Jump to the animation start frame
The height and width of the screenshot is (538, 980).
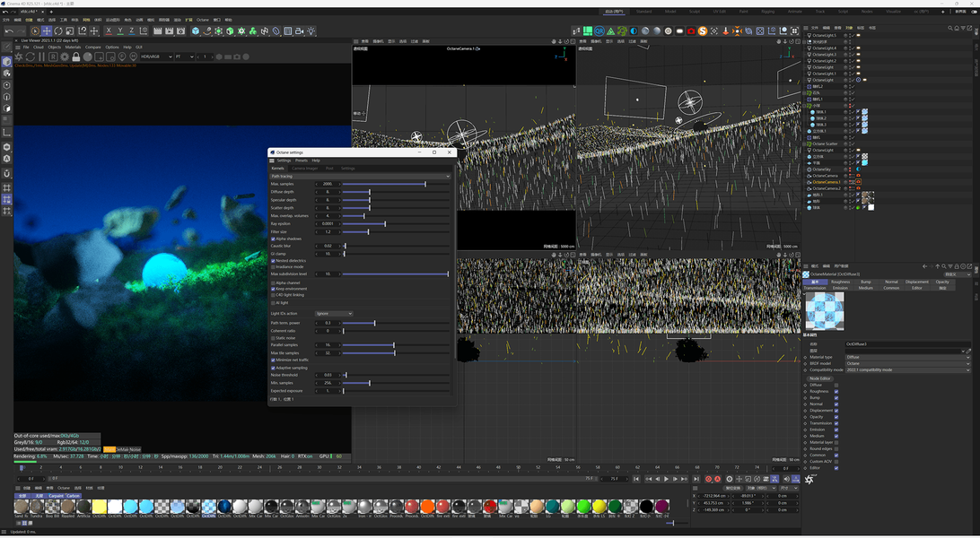636,480
